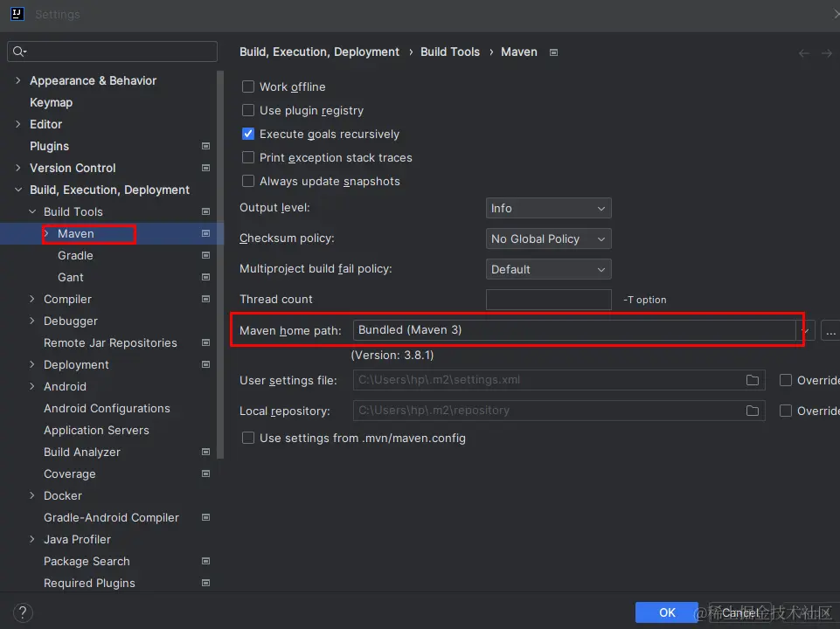Click the help question mark icon
This screenshot has width=840, height=629.
(x=24, y=612)
